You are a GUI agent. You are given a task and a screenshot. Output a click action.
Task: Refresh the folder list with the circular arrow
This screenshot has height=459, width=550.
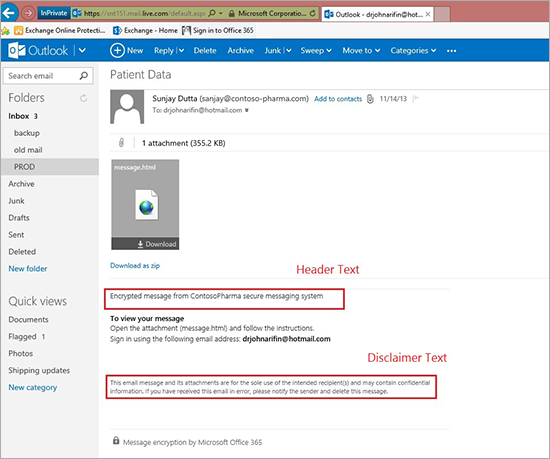tap(83, 98)
